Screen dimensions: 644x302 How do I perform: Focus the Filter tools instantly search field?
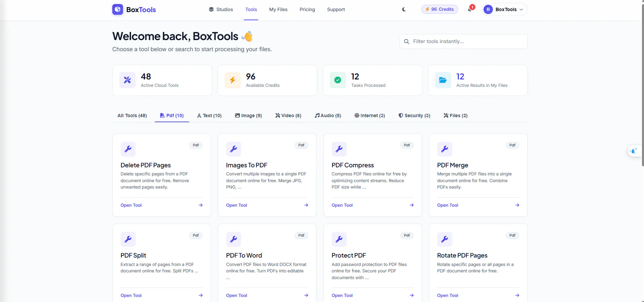click(463, 41)
